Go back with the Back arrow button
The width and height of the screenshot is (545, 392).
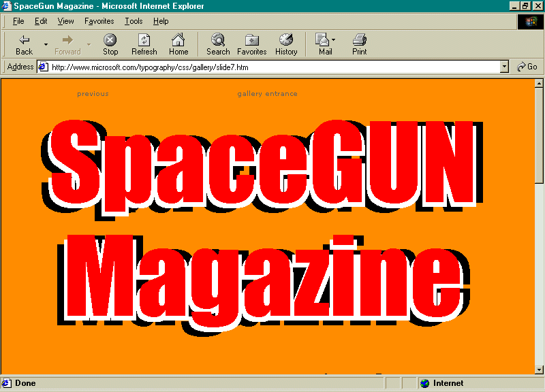tap(24, 44)
